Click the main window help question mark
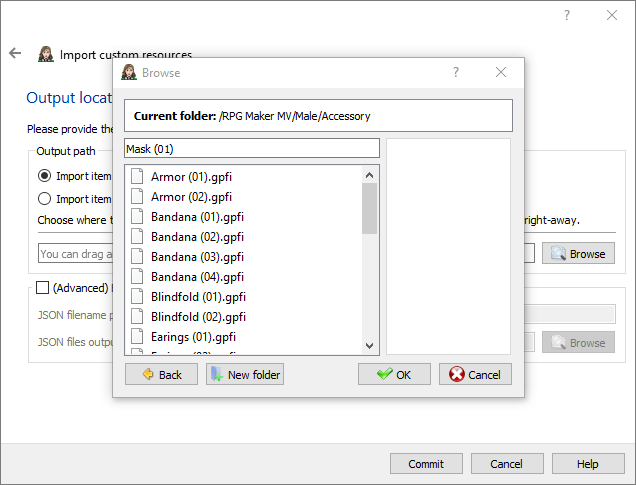Viewport: 636px width, 485px height. click(x=567, y=15)
